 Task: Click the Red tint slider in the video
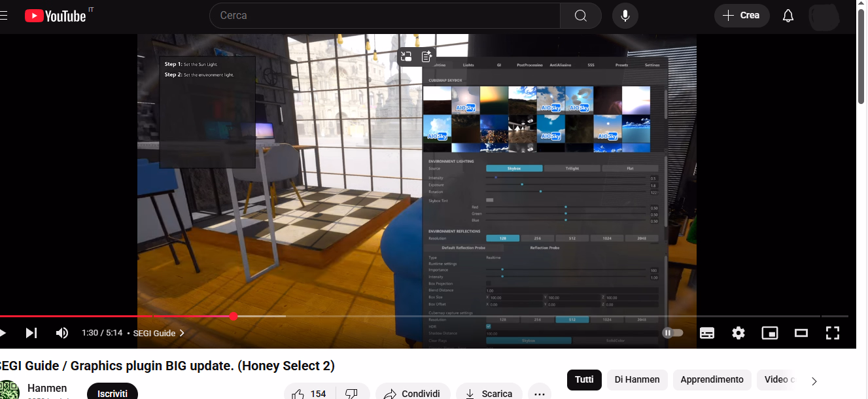click(x=566, y=207)
